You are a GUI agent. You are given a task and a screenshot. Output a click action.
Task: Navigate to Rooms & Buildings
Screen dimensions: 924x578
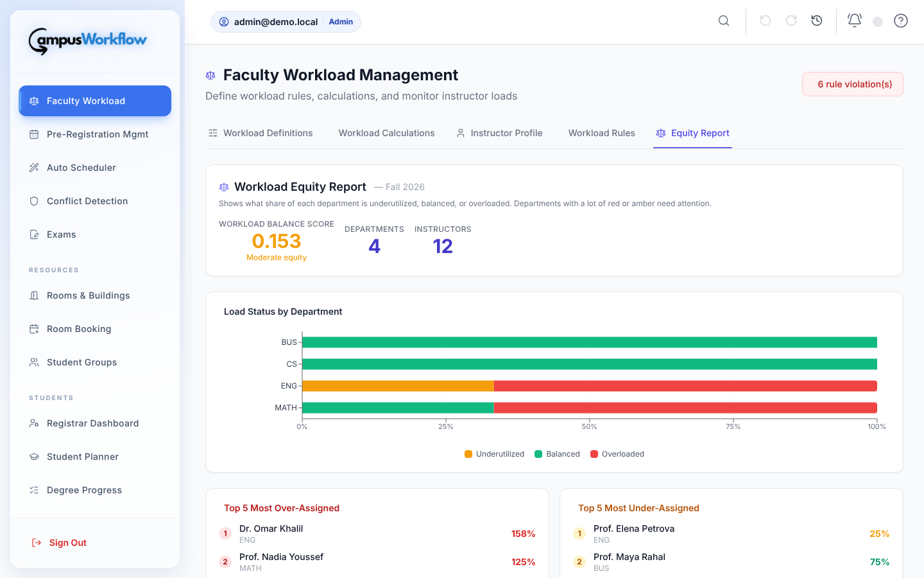95,295
